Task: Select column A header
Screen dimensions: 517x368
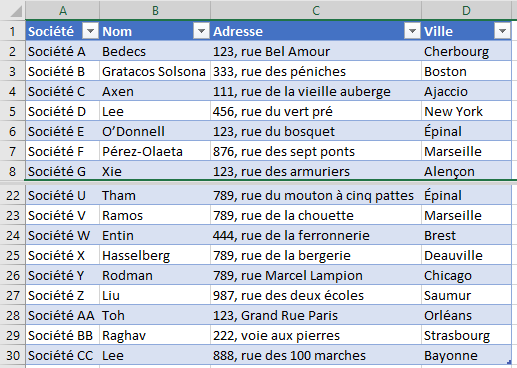Action: (x=63, y=11)
